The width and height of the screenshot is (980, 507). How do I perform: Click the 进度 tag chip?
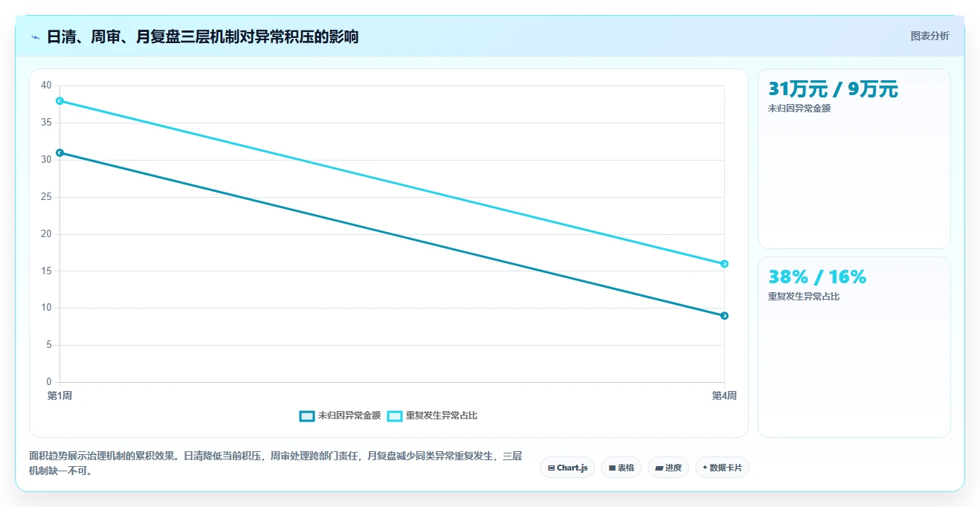click(668, 468)
